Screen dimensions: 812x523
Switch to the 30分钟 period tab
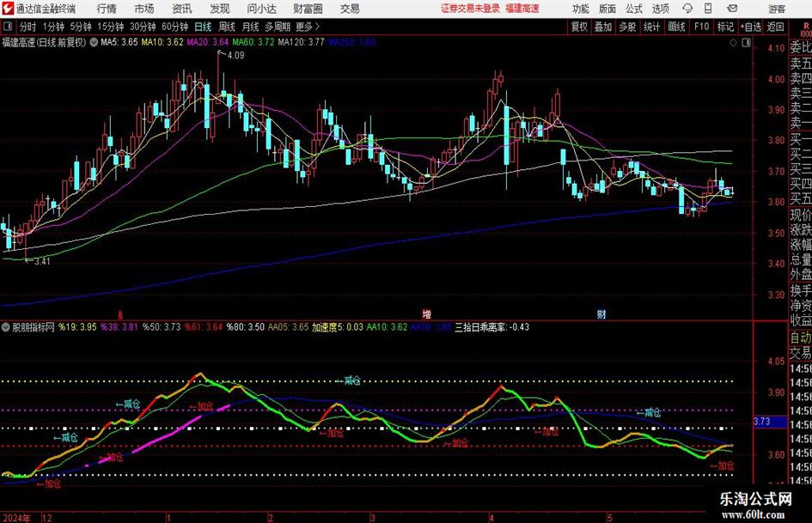(143, 27)
